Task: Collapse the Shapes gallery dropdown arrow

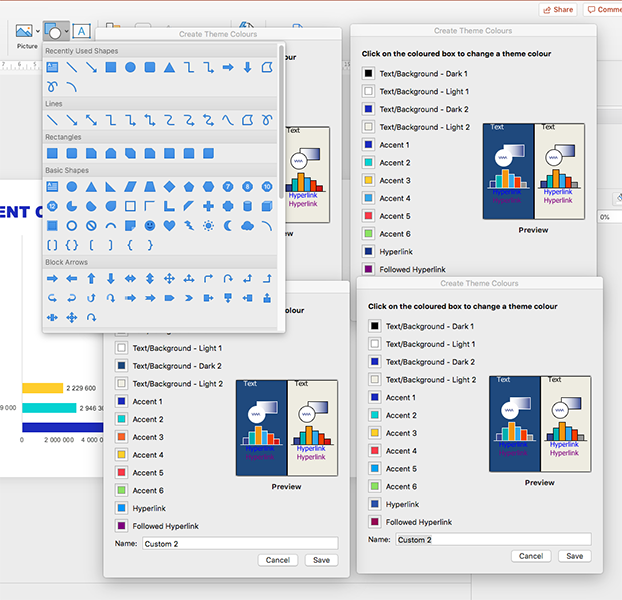Action: coord(66,31)
